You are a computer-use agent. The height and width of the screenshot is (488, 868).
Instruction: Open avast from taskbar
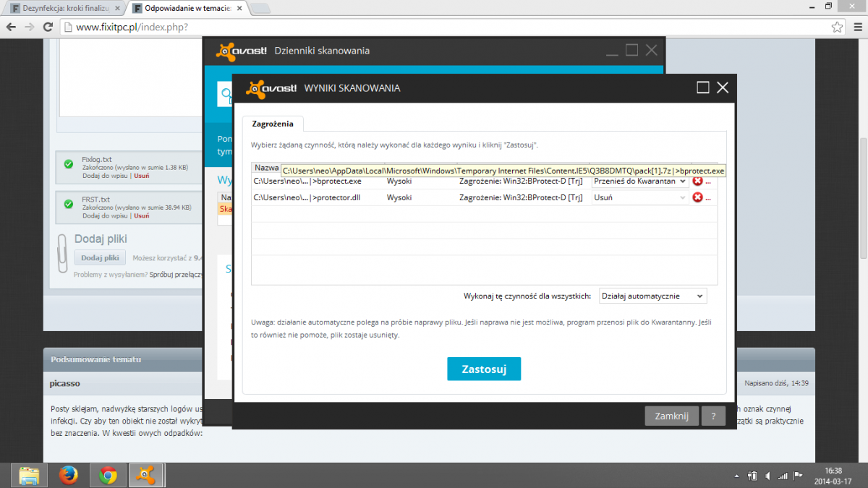coord(147,475)
